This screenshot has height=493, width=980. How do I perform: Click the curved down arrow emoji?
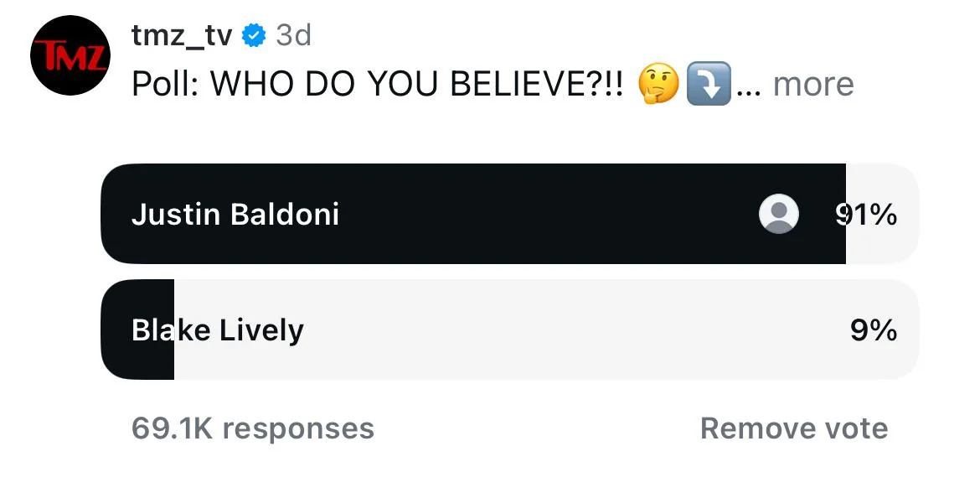[709, 85]
